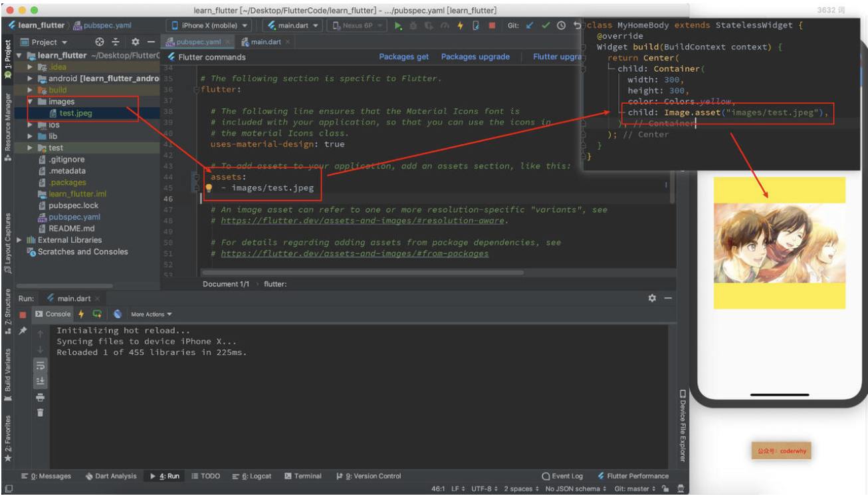Expand the lib folder in project tree
This screenshot has width=868, height=496.
tap(31, 136)
